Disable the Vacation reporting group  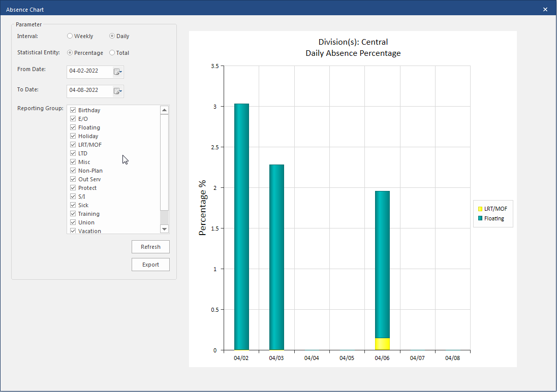[x=73, y=231]
